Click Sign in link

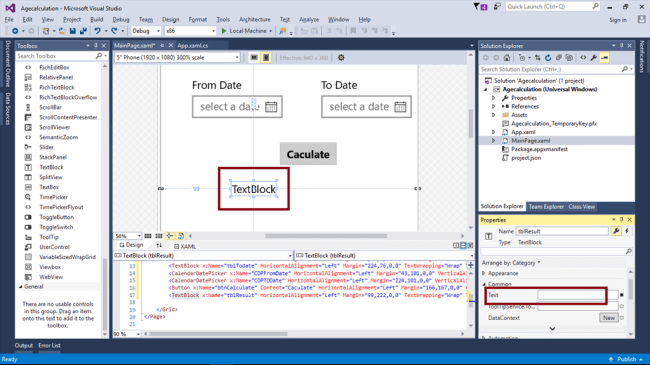coord(618,20)
